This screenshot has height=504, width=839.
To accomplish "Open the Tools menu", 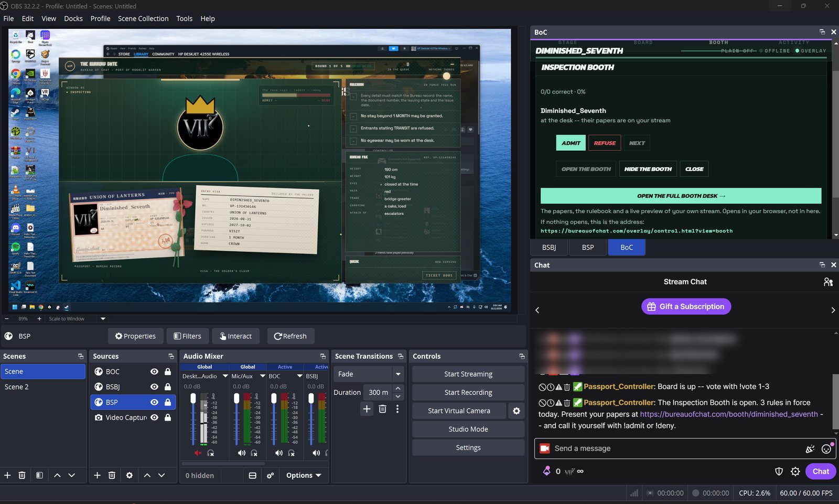I will (184, 18).
